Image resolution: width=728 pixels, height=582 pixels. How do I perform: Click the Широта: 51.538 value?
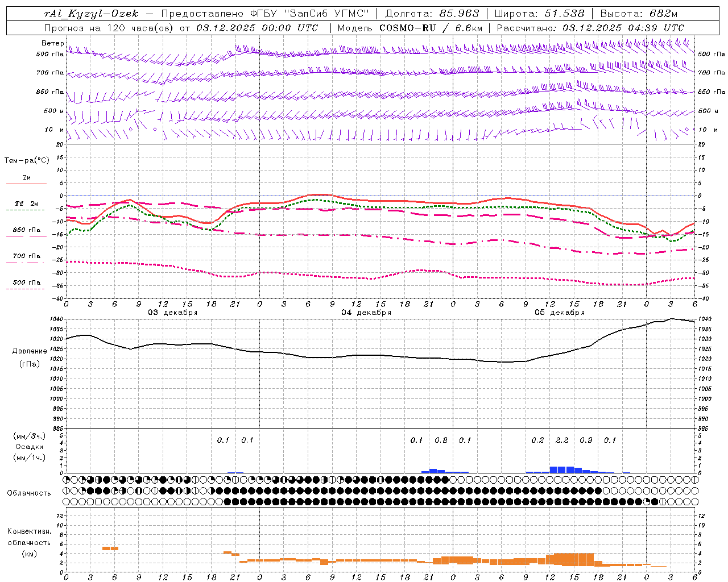click(x=539, y=14)
